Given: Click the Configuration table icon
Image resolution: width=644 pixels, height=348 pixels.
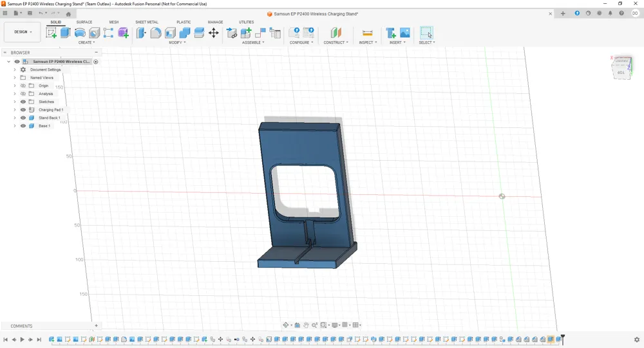Looking at the screenshot, I should pos(308,32).
